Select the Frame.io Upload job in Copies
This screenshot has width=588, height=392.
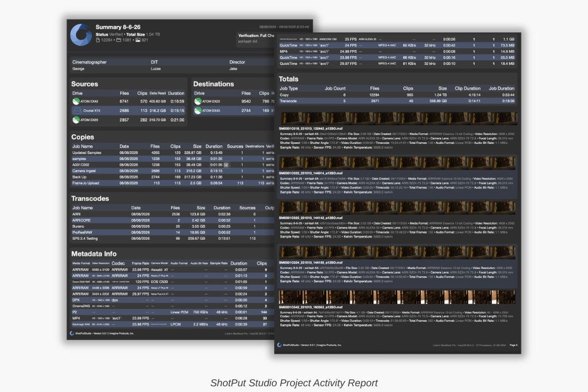pos(86,183)
